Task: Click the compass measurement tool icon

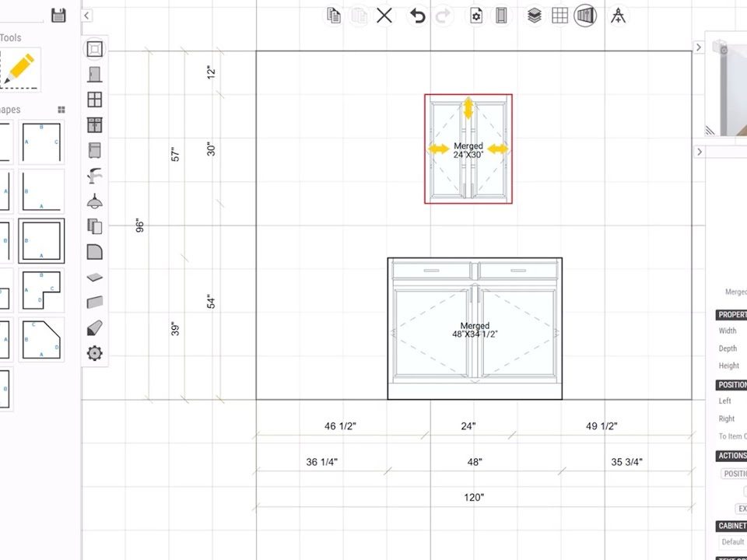Action: pyautogui.click(x=618, y=16)
